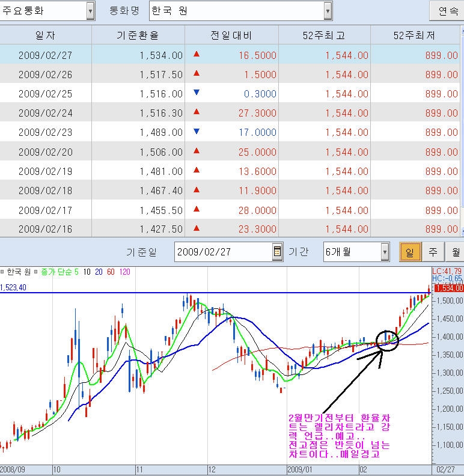Image resolution: width=464 pixels, height=476 pixels.
Task: Switch chart to daily (일) view
Action: point(409,252)
